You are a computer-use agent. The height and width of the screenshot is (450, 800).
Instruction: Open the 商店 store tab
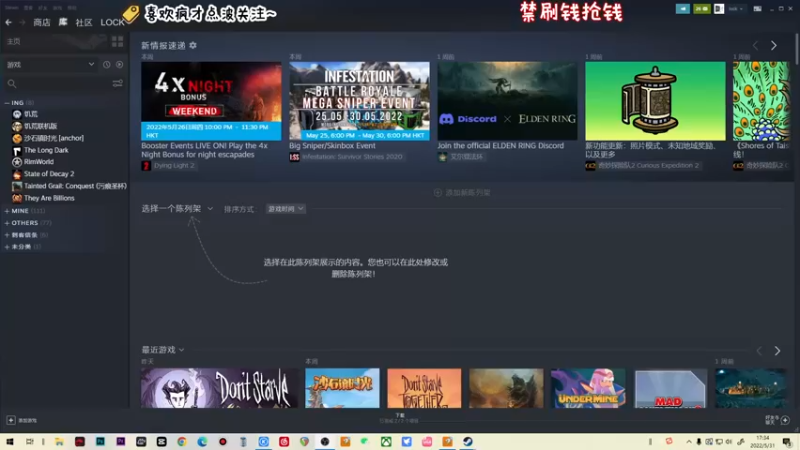(42, 22)
